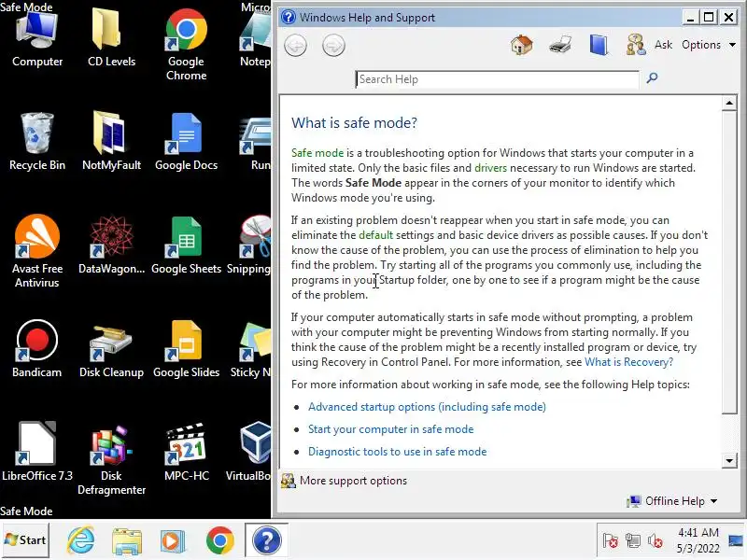The height and width of the screenshot is (560, 747).
Task: Open Advanced startup options link
Action: pyautogui.click(x=427, y=407)
